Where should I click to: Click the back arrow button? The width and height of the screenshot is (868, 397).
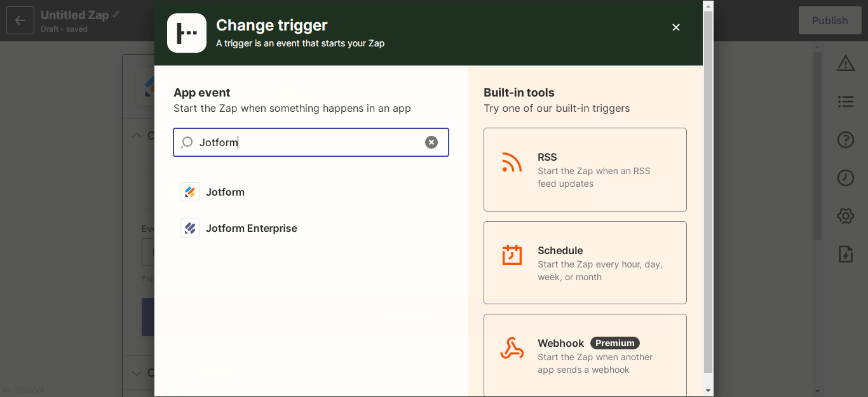[x=20, y=20]
